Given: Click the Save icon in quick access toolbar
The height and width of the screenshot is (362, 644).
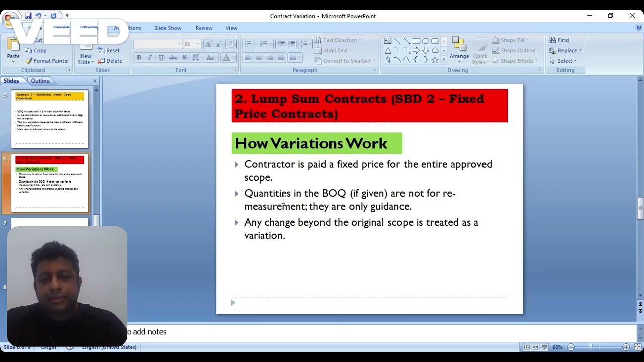Looking at the screenshot, I should point(28,16).
